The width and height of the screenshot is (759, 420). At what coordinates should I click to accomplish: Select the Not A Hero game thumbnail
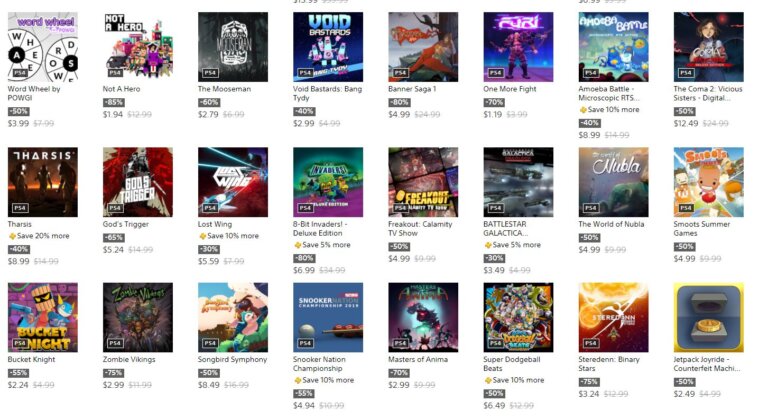[138, 47]
